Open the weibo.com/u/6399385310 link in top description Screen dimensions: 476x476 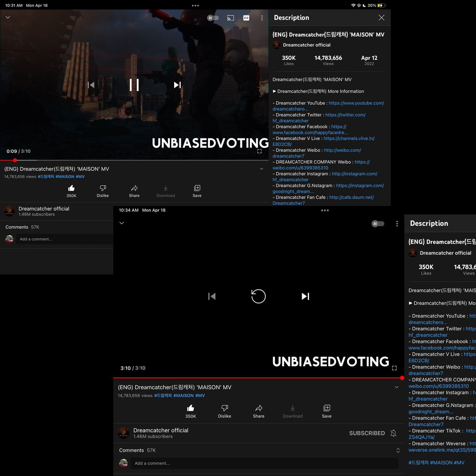click(300, 168)
